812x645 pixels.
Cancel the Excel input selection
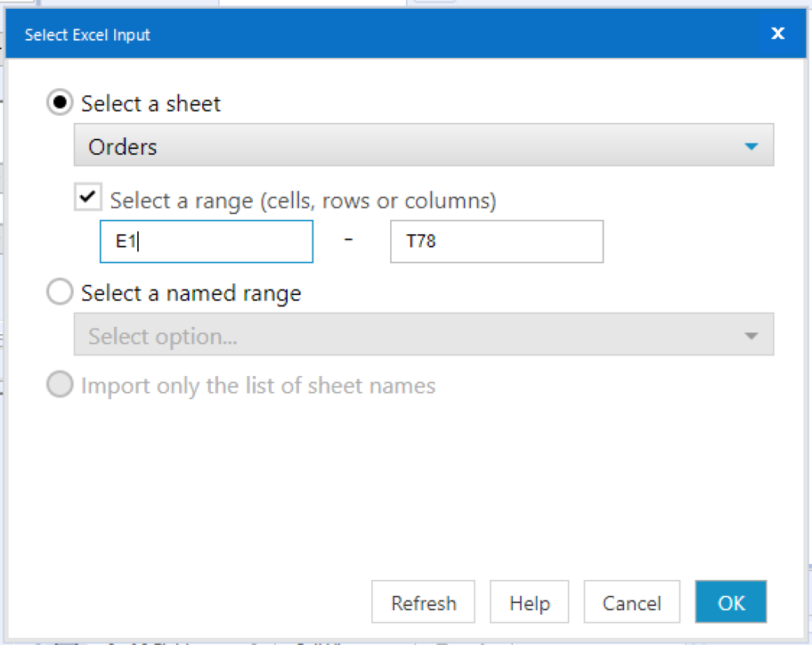tap(631, 603)
